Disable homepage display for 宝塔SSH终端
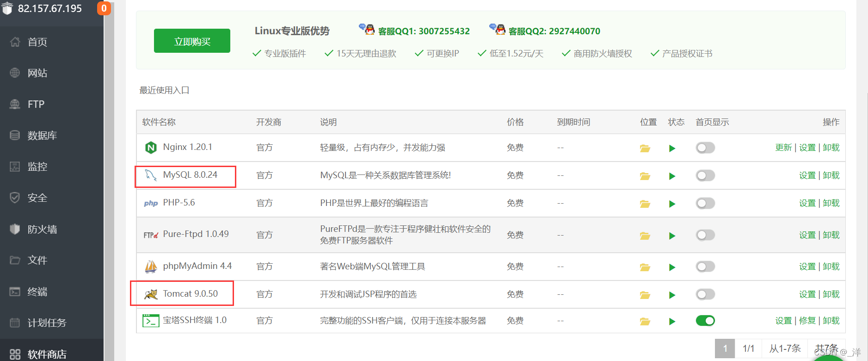This screenshot has width=868, height=361. (705, 321)
